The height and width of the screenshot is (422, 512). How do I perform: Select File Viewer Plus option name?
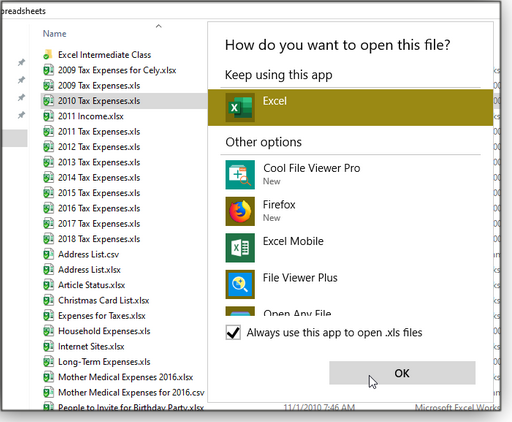[x=300, y=278]
